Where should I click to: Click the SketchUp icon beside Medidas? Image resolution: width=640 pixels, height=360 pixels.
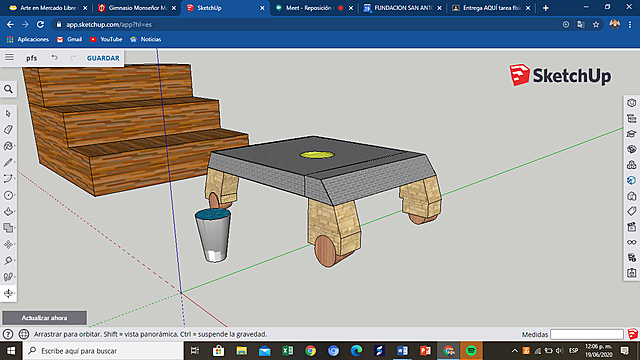pos(633,334)
